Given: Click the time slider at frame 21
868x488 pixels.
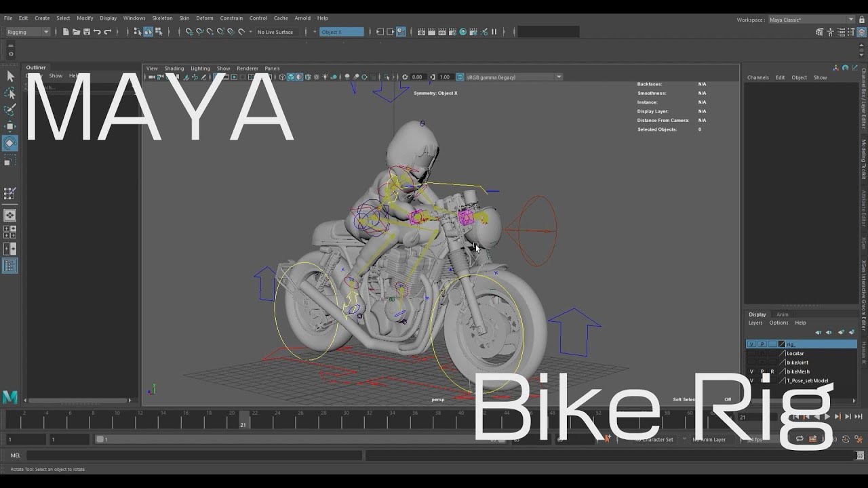Looking at the screenshot, I should [x=243, y=420].
